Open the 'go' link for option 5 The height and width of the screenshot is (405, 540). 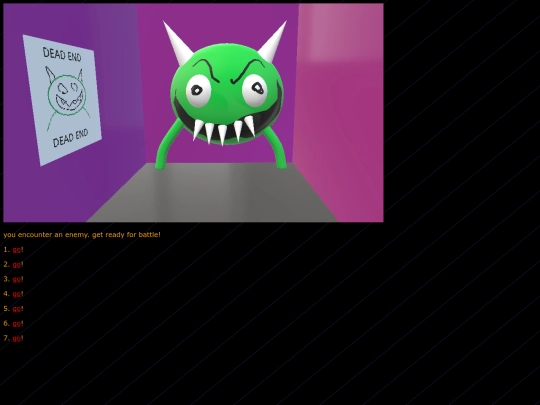17,309
